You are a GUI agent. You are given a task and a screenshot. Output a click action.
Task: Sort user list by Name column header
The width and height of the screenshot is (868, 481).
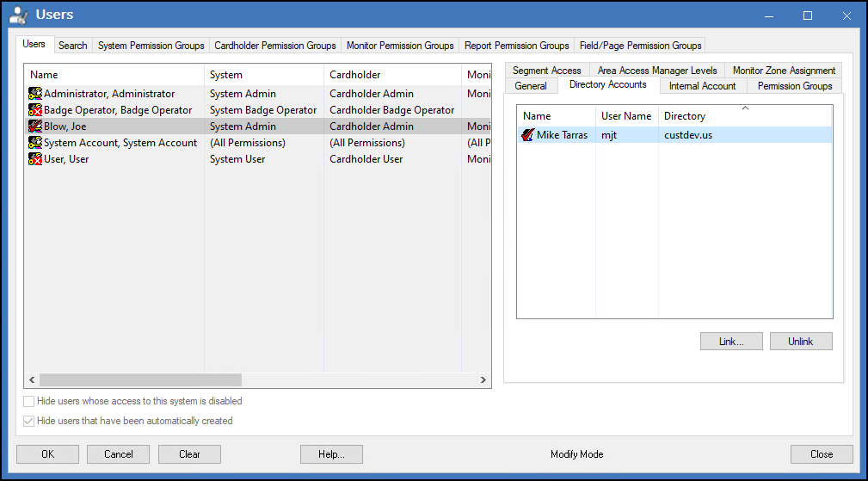[114, 75]
